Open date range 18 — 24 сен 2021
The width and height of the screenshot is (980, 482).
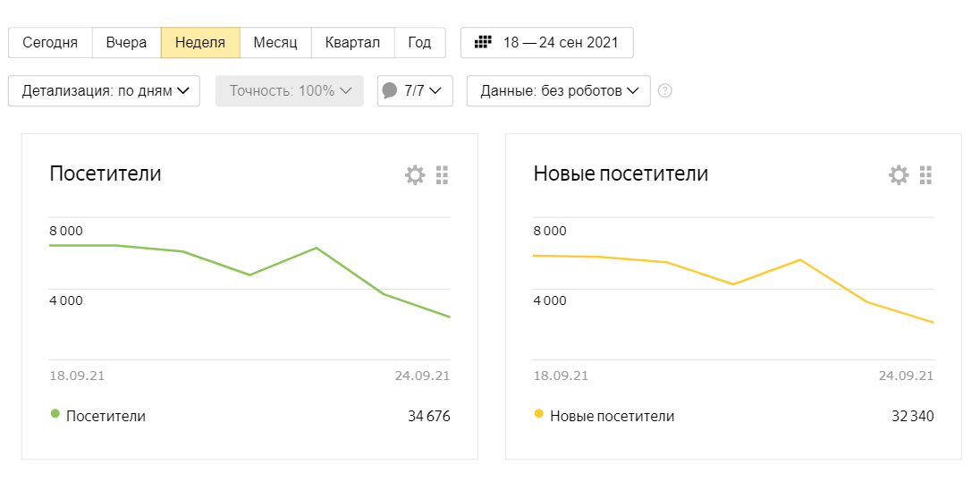[547, 43]
